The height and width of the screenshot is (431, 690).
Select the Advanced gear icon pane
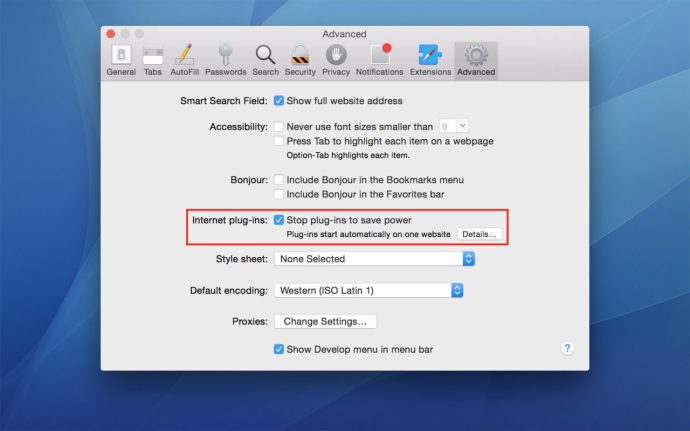point(476,60)
